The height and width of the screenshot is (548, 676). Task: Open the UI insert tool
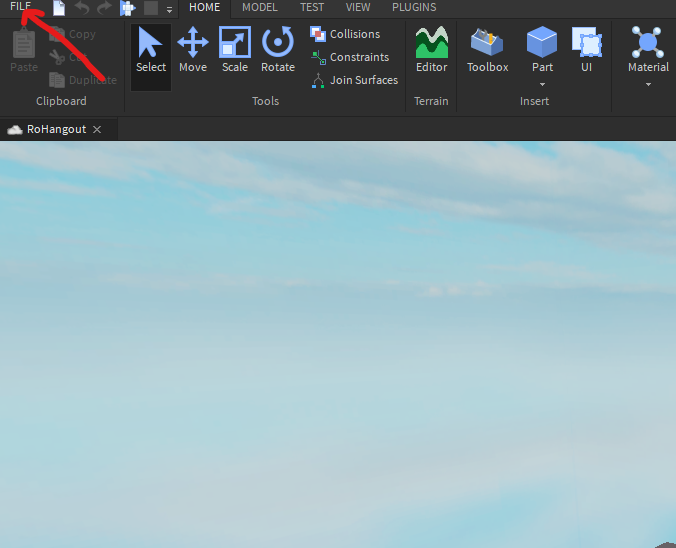(x=586, y=49)
